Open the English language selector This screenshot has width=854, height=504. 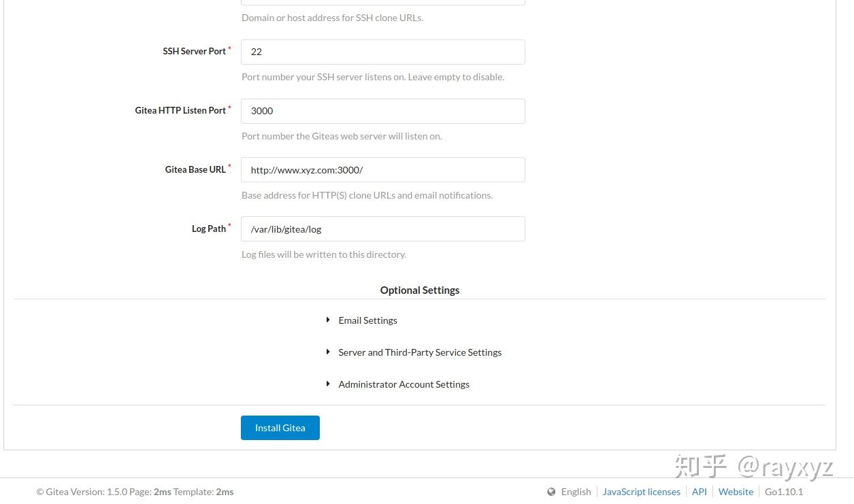[x=576, y=492]
